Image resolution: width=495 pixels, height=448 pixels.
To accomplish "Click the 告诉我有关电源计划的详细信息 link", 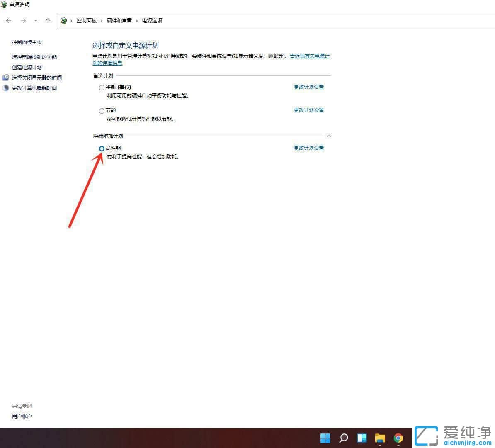I will [x=308, y=56].
